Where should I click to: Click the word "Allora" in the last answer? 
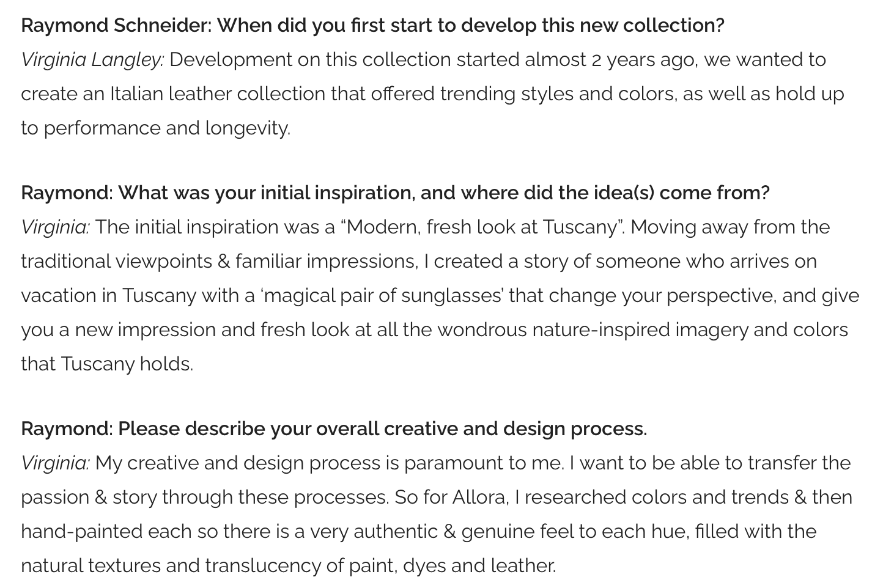[x=479, y=498]
